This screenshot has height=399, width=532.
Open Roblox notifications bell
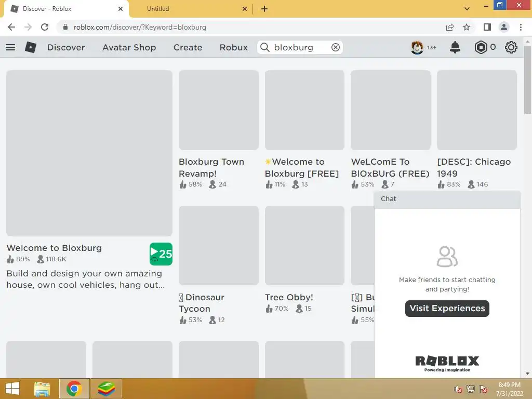point(455,47)
